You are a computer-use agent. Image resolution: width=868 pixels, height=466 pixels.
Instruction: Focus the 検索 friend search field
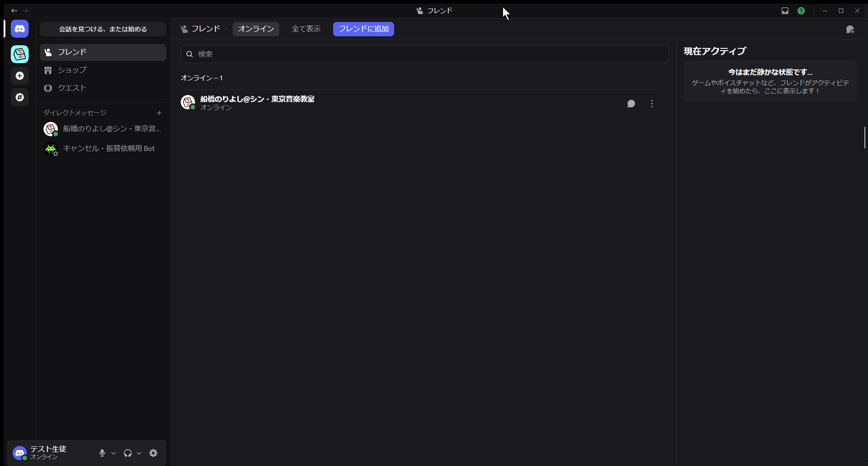425,54
